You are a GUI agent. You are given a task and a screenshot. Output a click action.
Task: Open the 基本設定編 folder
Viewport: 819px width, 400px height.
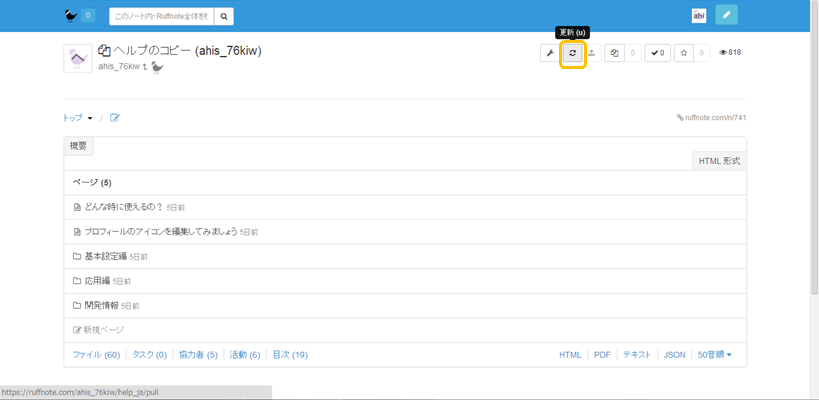[105, 256]
